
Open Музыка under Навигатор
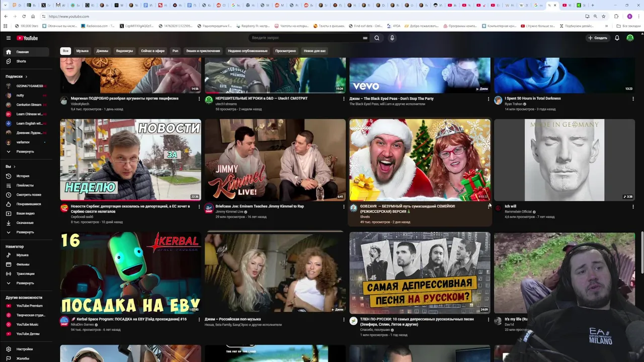click(26, 255)
